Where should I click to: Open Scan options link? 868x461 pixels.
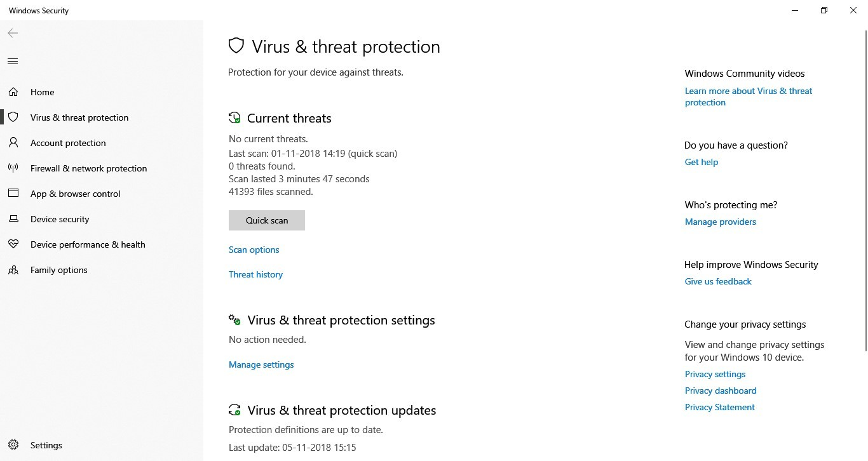click(x=254, y=250)
